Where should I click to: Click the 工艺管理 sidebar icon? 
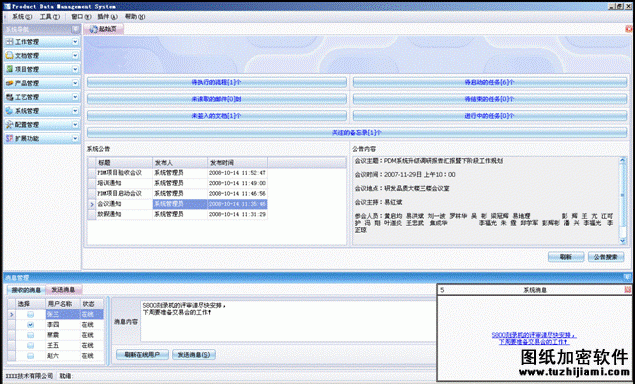tap(10, 97)
